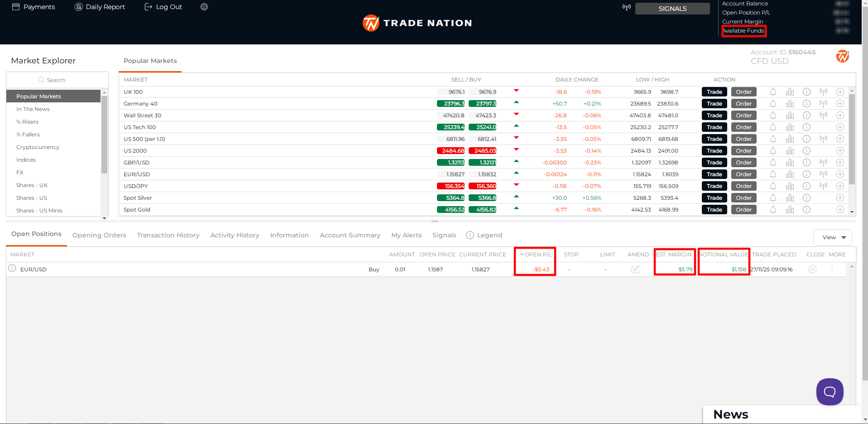The image size is (868, 424).
Task: Select Indices category
Action: (26, 160)
